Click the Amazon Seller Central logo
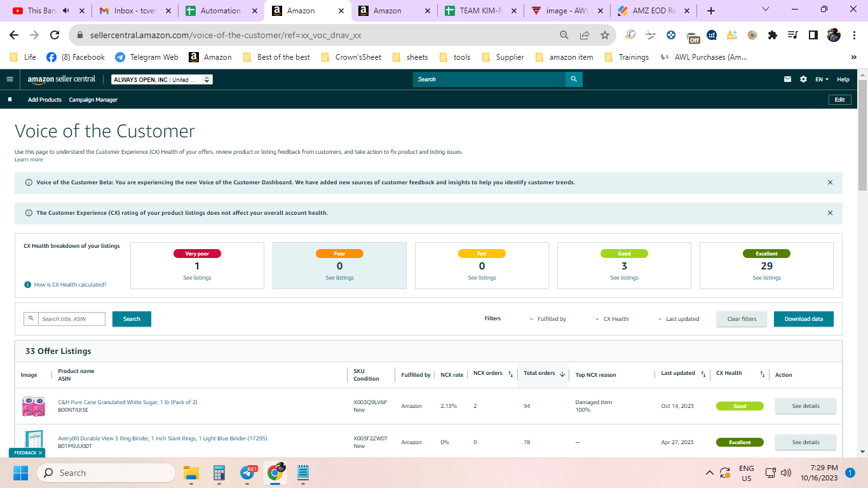Screen dimensions: 868x488 tap(62, 79)
